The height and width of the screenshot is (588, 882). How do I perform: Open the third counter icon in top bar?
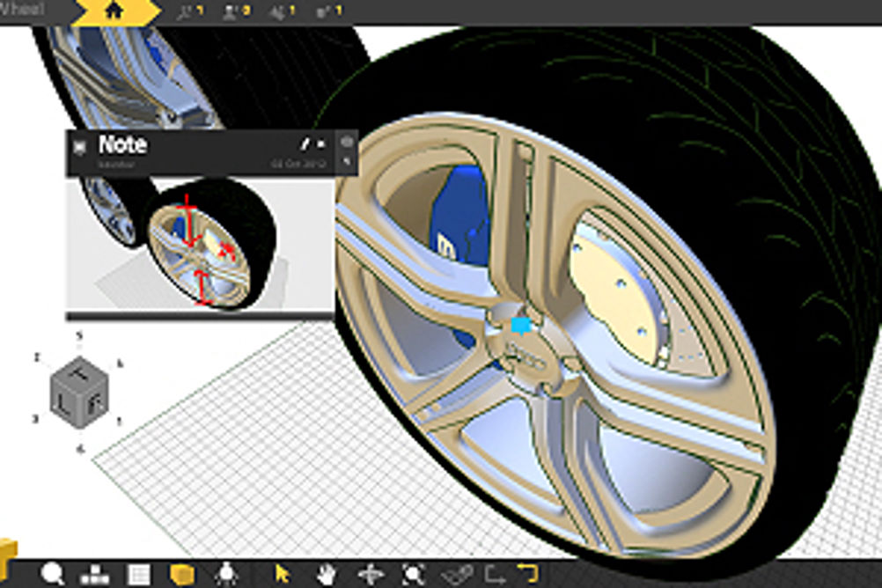click(282, 11)
